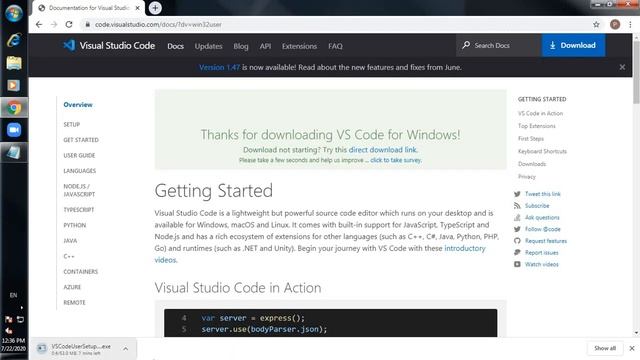
Task: Open the media player taskbar icon
Action: tap(14, 85)
